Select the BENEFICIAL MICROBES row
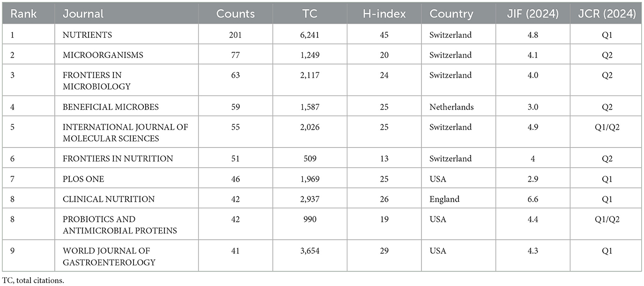 pos(111,107)
